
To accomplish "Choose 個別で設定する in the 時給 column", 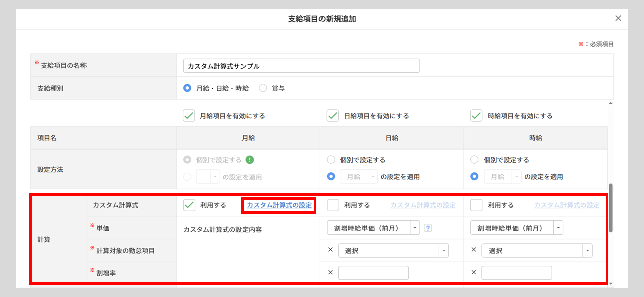I will point(474,160).
